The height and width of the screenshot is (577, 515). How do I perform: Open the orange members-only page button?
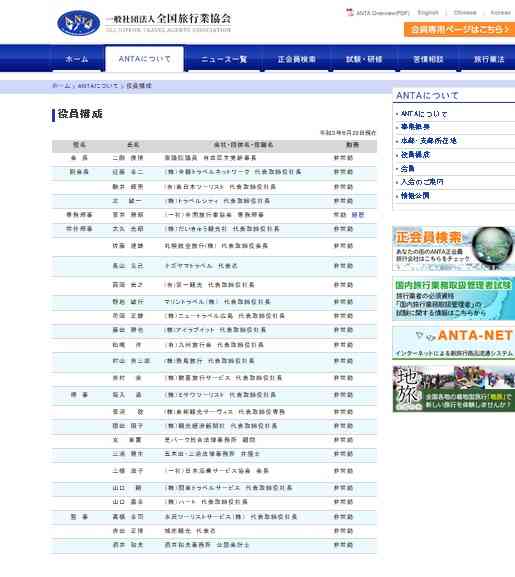click(x=459, y=29)
